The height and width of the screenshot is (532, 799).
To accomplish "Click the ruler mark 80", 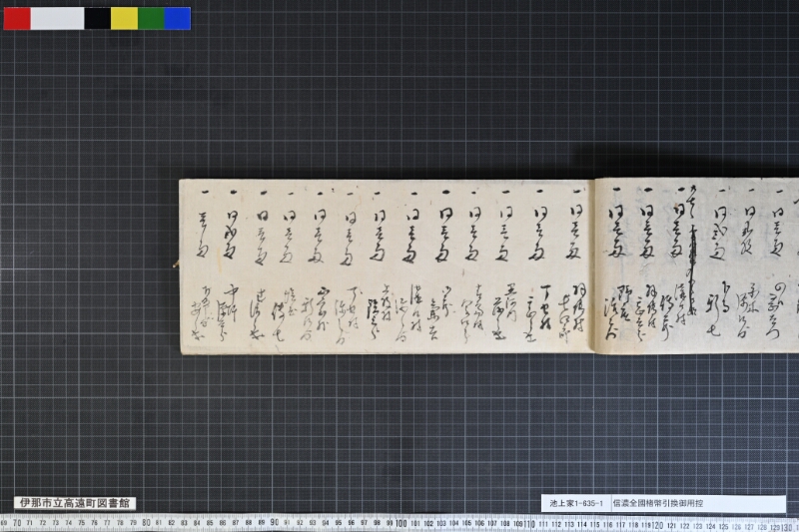I will (146, 523).
